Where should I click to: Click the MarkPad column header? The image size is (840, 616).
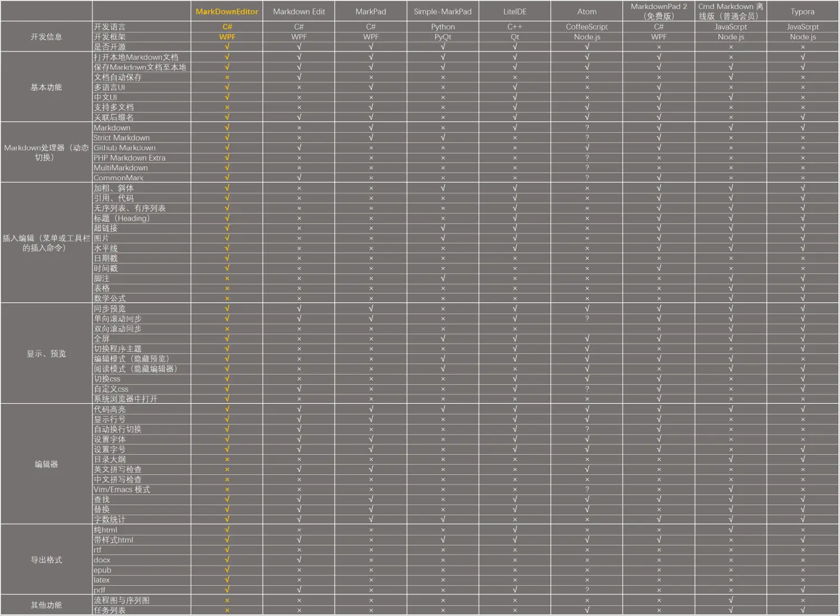coord(371,11)
